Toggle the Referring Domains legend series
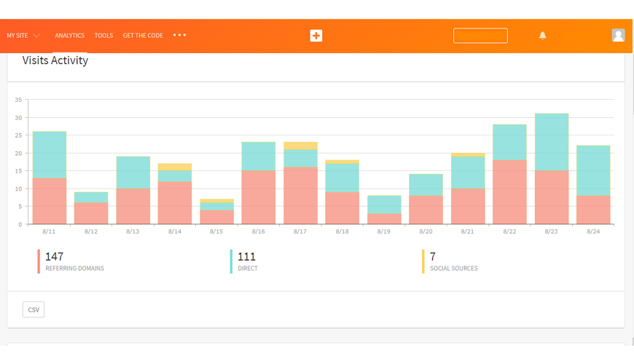 74,261
